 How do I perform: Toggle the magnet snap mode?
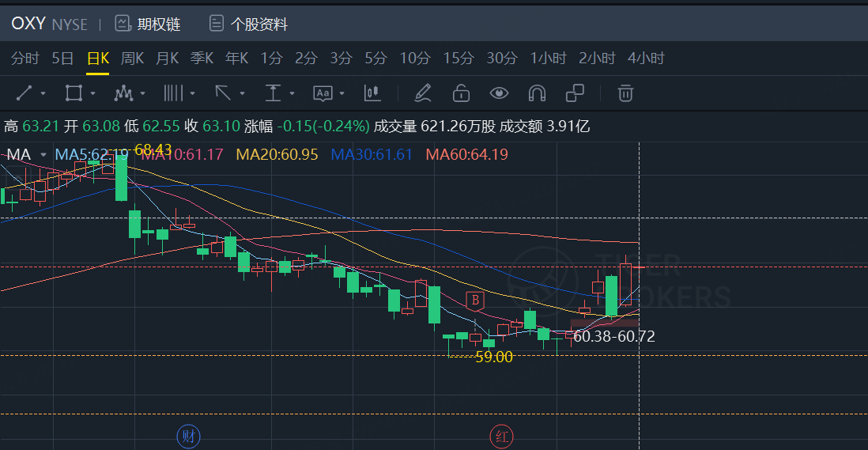(x=537, y=93)
